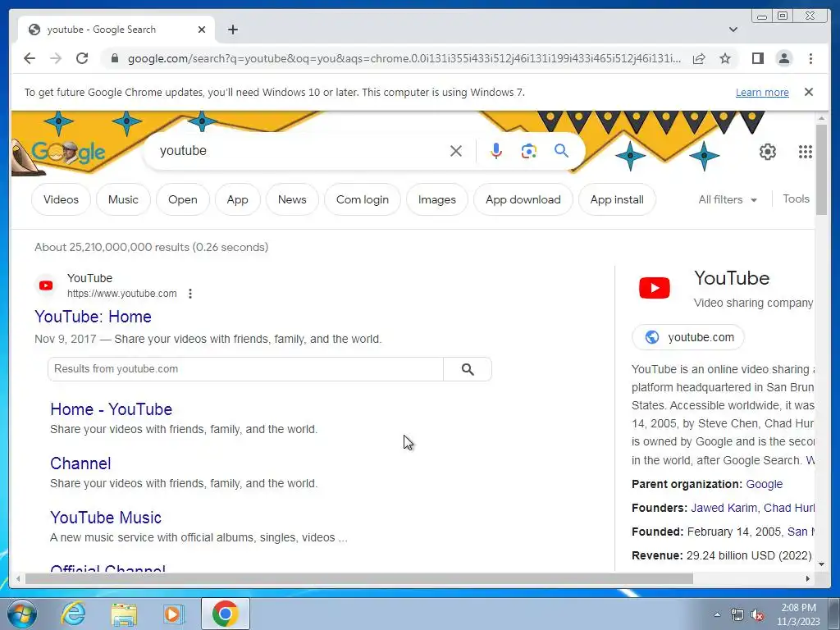Open the taskbar clock and date
Screen dimensions: 840x630
(x=798, y=614)
